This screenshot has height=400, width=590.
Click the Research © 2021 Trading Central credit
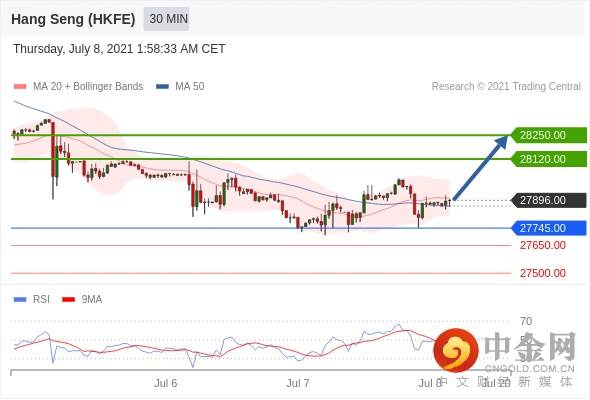pyautogui.click(x=506, y=87)
